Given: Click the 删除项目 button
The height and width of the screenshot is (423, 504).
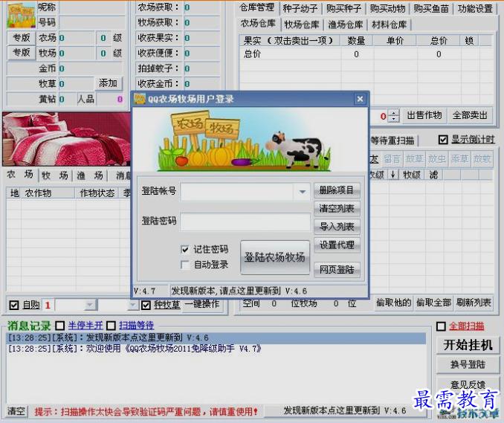Looking at the screenshot, I should click(x=337, y=190).
